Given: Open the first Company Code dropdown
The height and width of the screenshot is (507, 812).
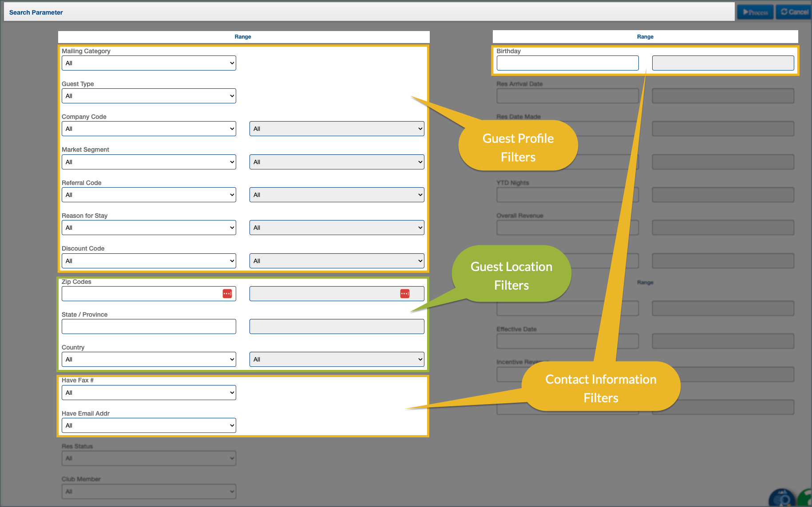Looking at the screenshot, I should click(x=149, y=129).
